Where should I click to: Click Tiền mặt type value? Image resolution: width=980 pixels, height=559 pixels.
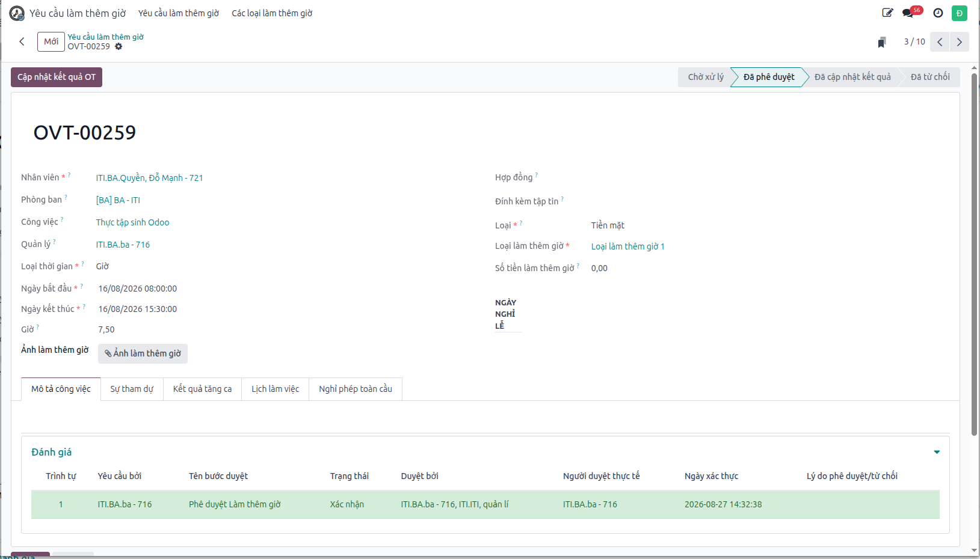(x=608, y=225)
